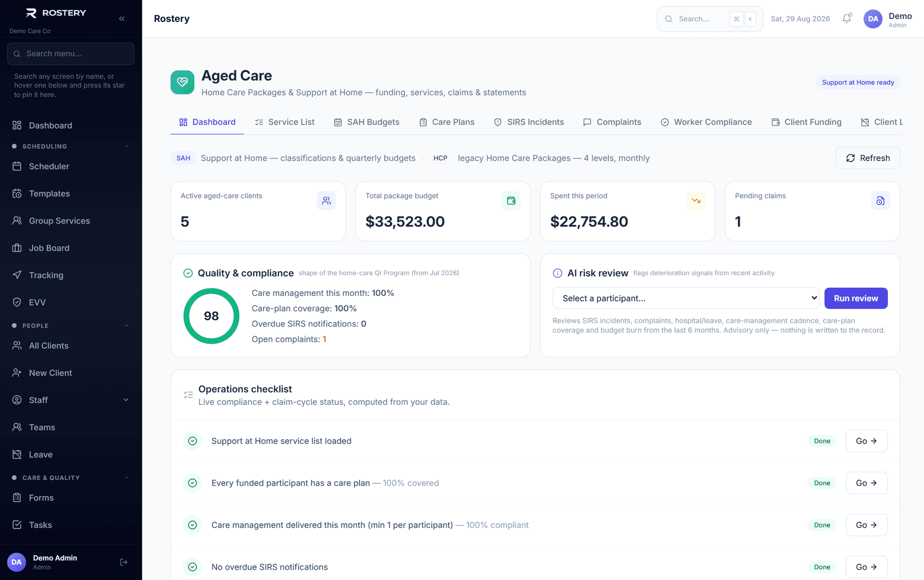Click Go for overdue SIRS notifications row
The height and width of the screenshot is (580, 924).
(x=867, y=567)
